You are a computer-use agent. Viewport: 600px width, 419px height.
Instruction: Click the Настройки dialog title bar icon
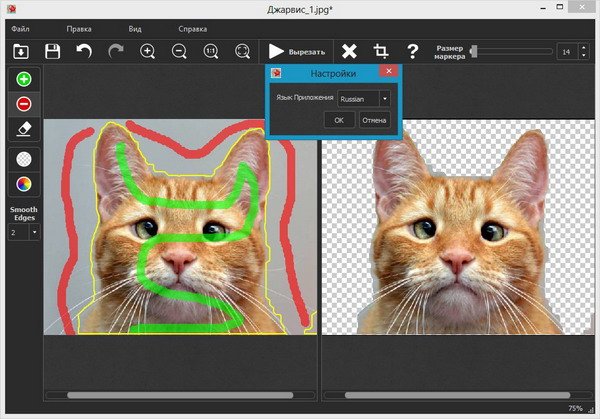276,73
